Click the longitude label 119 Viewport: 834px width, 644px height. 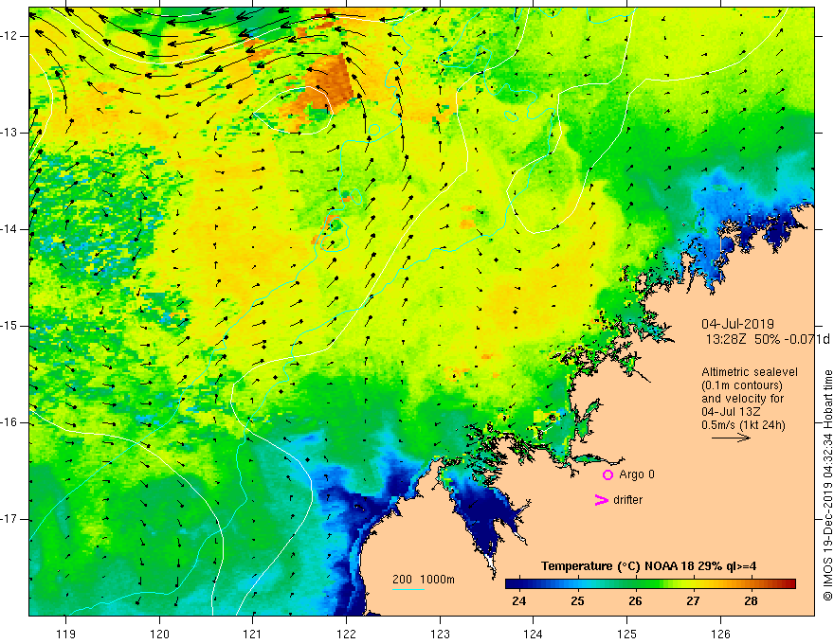click(x=66, y=634)
